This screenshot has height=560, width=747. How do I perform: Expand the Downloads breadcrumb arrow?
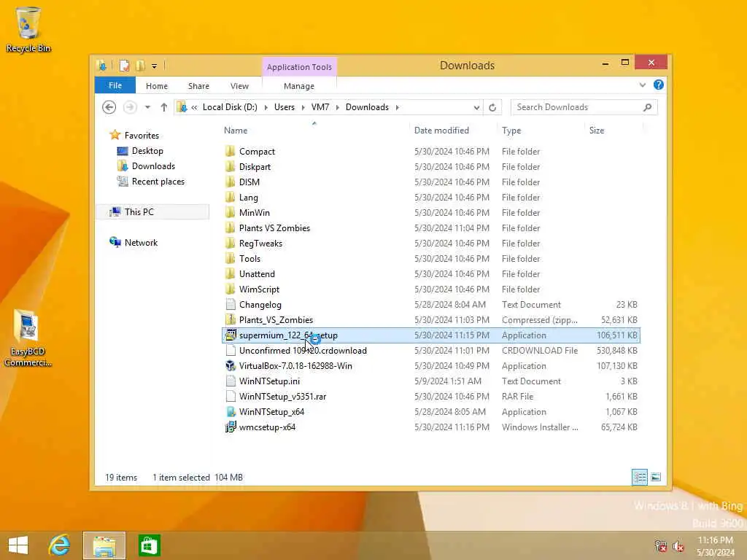[397, 108]
